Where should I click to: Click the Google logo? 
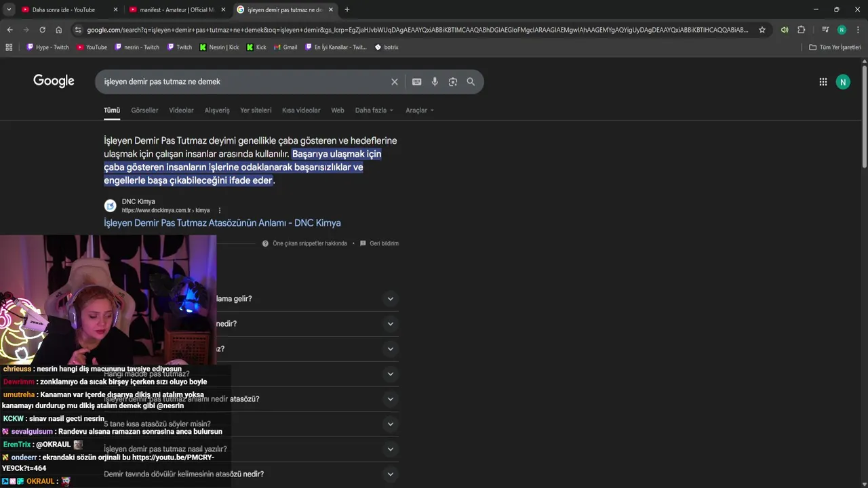coord(54,81)
